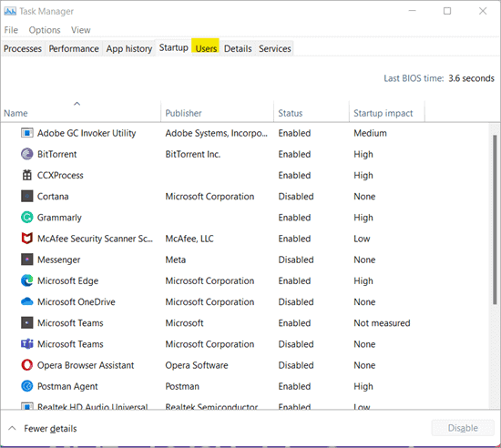Click the Task Manager title bar icon
Viewport: 501px width, 448px height.
[x=10, y=12]
